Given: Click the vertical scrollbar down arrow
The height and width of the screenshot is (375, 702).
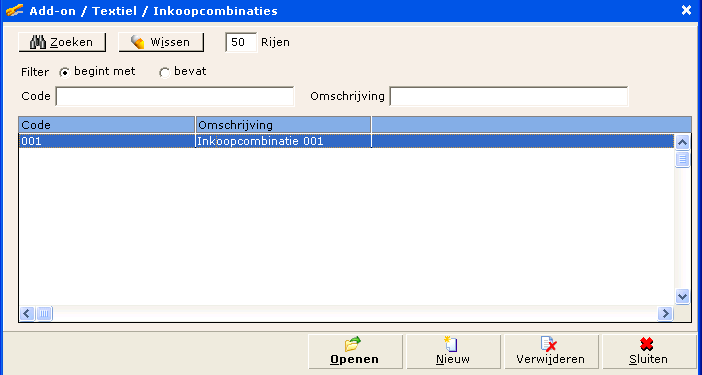Looking at the screenshot, I should 682,296.
